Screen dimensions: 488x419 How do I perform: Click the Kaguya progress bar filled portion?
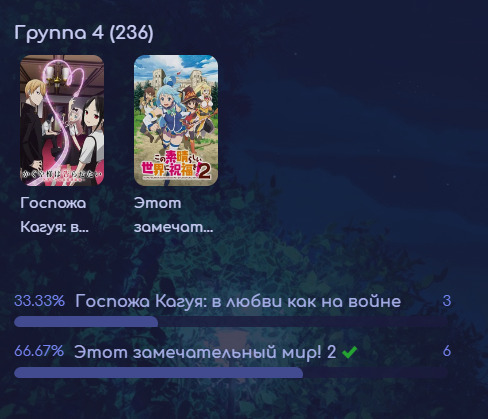[x=86, y=322]
